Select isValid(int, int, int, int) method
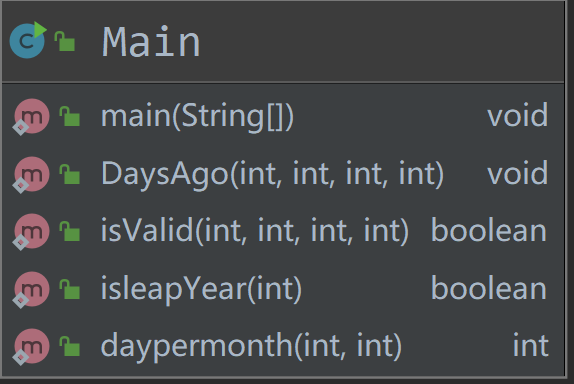Viewport: 574px width, 384px height. coord(255,231)
